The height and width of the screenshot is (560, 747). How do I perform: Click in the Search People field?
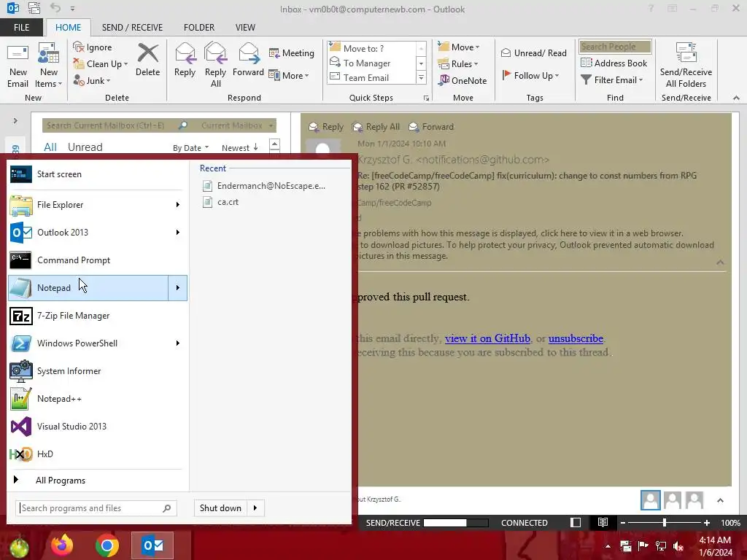point(615,47)
